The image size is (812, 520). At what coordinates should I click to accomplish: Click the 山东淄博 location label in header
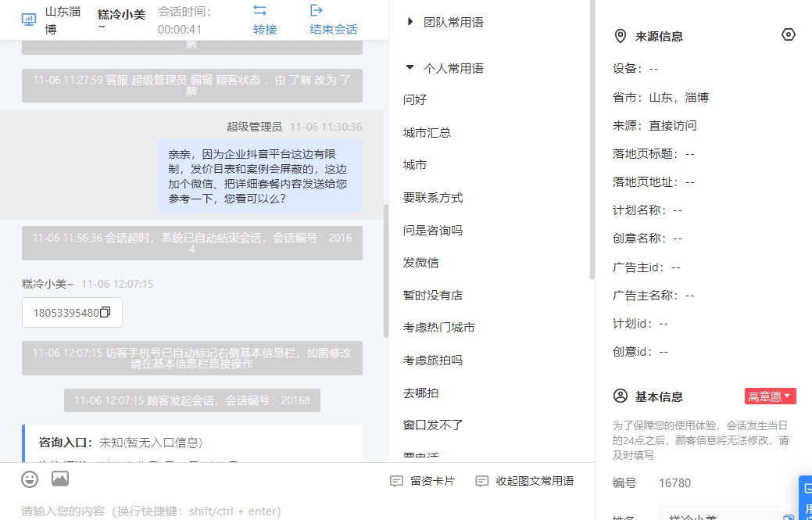click(x=63, y=20)
